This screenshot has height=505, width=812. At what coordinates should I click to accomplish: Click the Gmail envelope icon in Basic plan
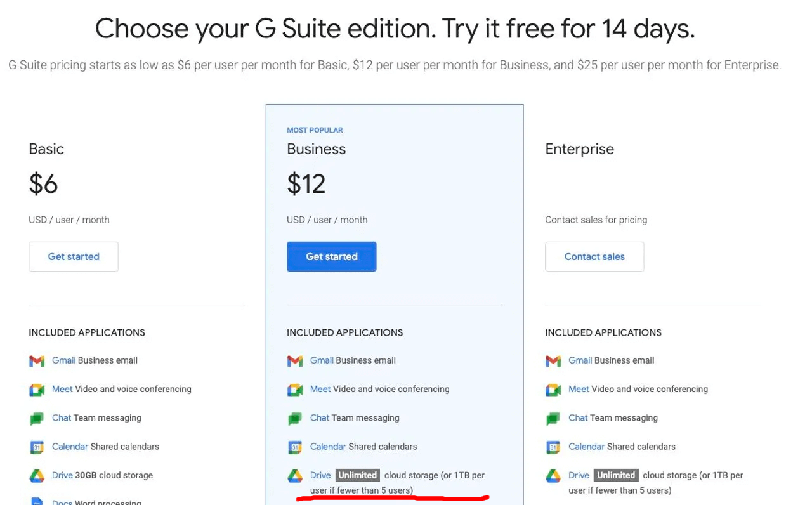click(x=37, y=361)
